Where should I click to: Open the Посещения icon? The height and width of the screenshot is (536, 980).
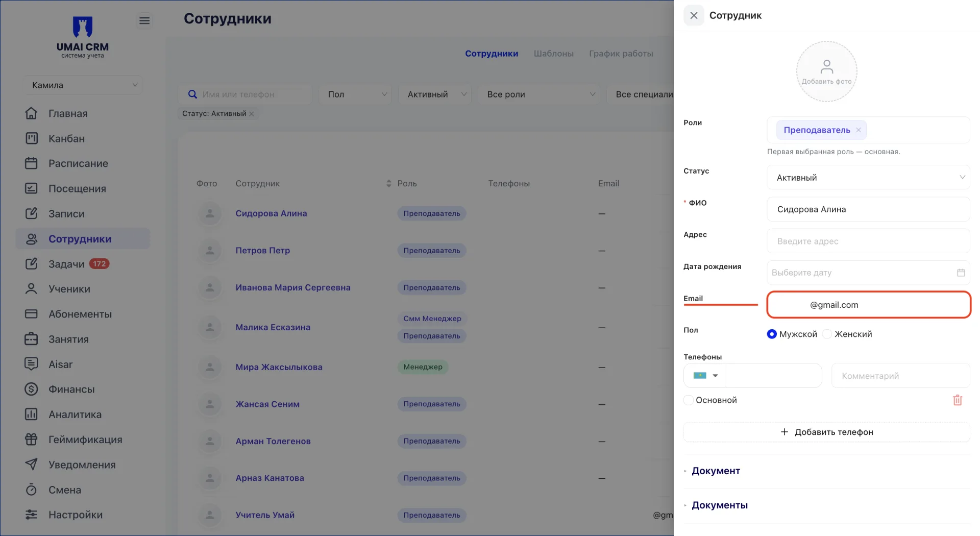31,188
